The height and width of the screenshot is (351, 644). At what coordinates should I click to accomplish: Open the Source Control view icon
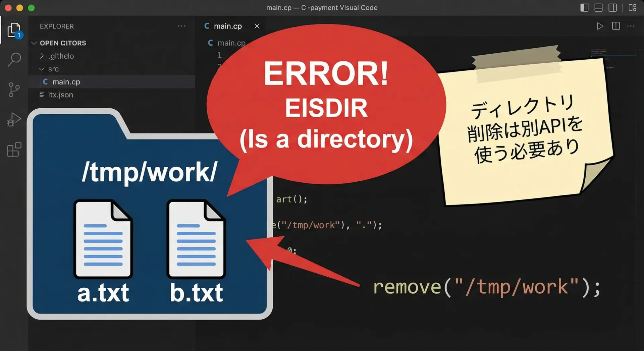(14, 90)
